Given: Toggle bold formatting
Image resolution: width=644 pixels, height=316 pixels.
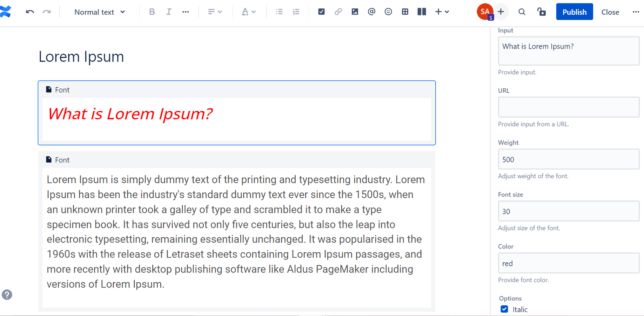Looking at the screenshot, I should click(152, 12).
